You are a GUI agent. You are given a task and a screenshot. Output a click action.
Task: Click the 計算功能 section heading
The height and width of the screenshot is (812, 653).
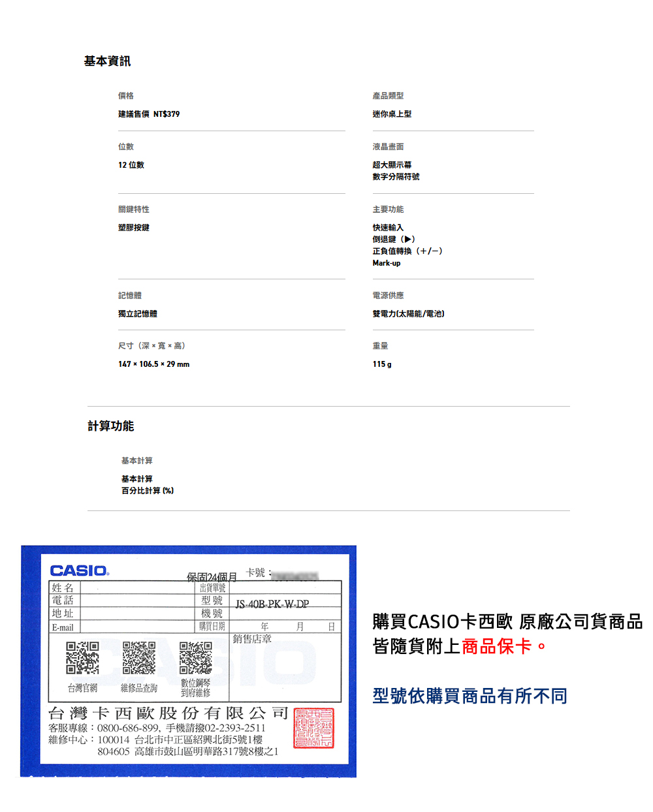(x=111, y=426)
